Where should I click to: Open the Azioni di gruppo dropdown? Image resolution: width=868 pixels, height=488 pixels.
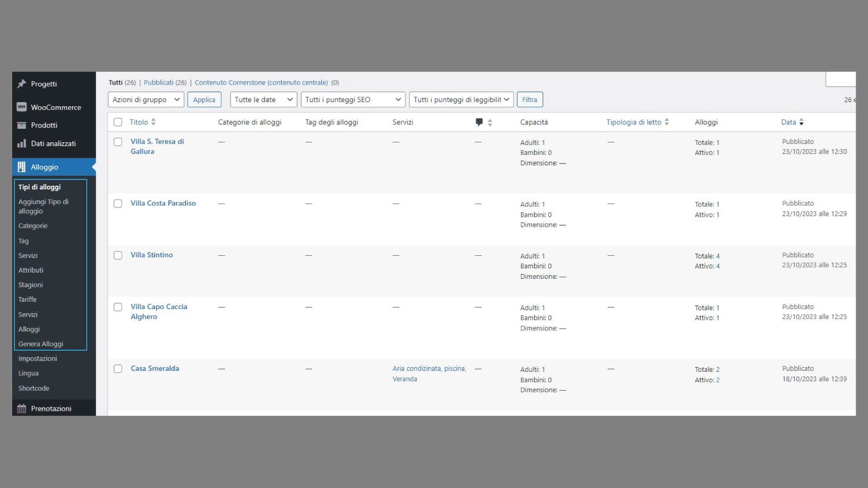[146, 99]
